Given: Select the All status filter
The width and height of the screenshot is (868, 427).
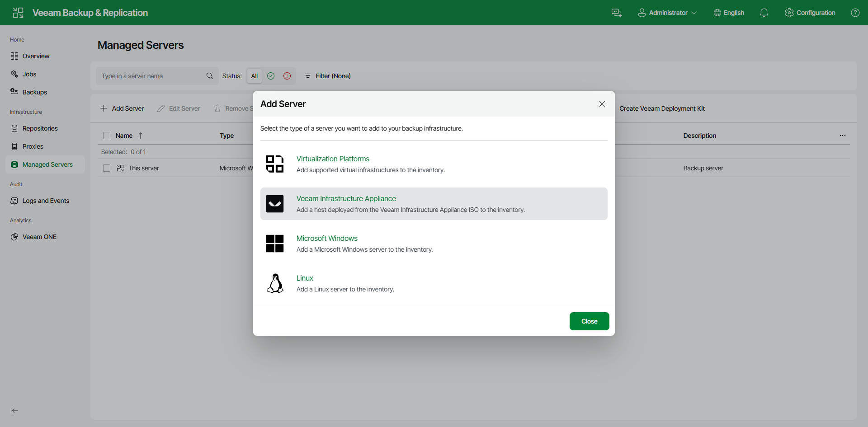Looking at the screenshot, I should 255,76.
